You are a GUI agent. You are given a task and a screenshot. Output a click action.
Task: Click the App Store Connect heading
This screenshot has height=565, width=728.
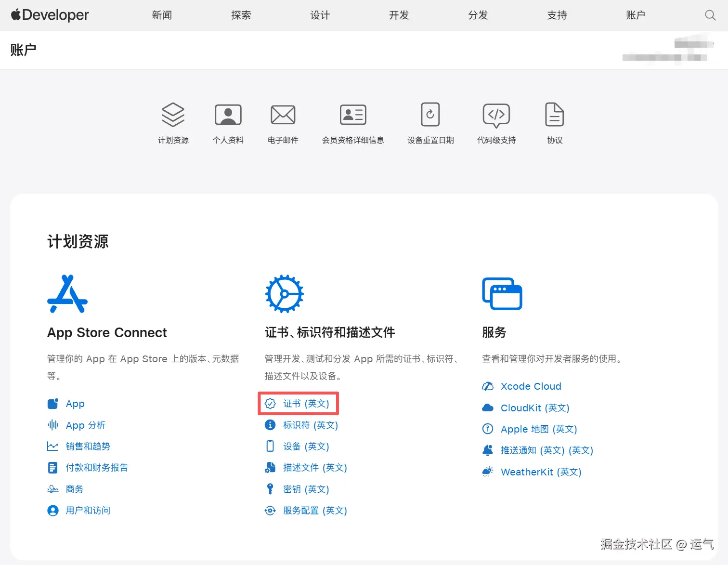(x=107, y=333)
